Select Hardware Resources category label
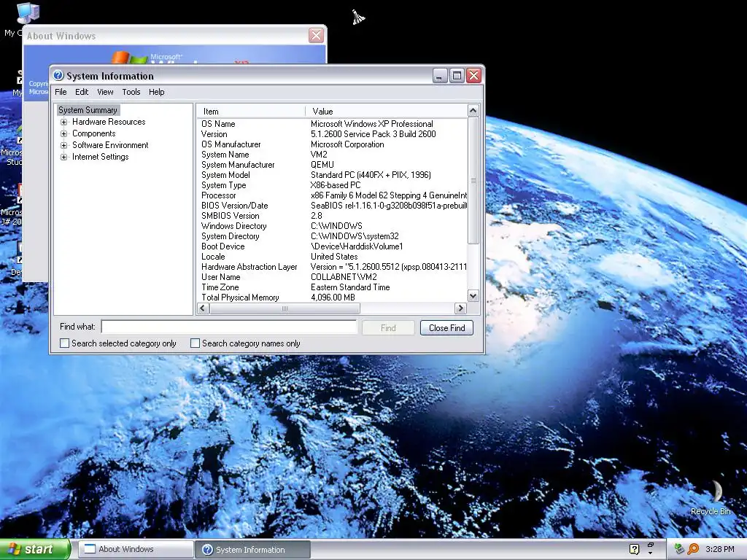The image size is (747, 560). 109,122
